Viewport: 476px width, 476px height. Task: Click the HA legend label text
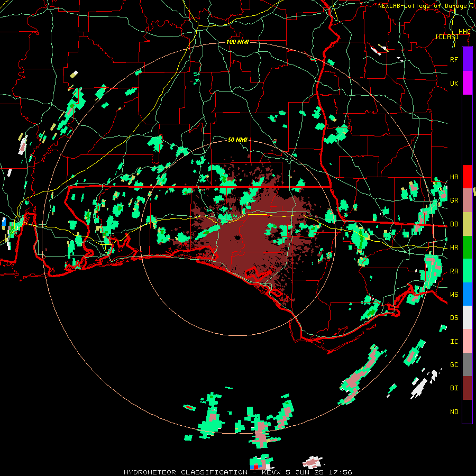[454, 177]
